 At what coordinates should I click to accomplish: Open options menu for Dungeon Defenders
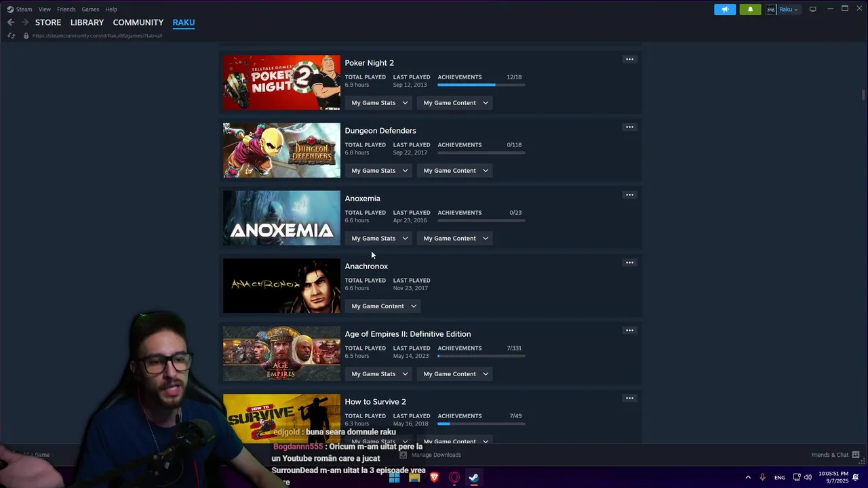pos(629,127)
